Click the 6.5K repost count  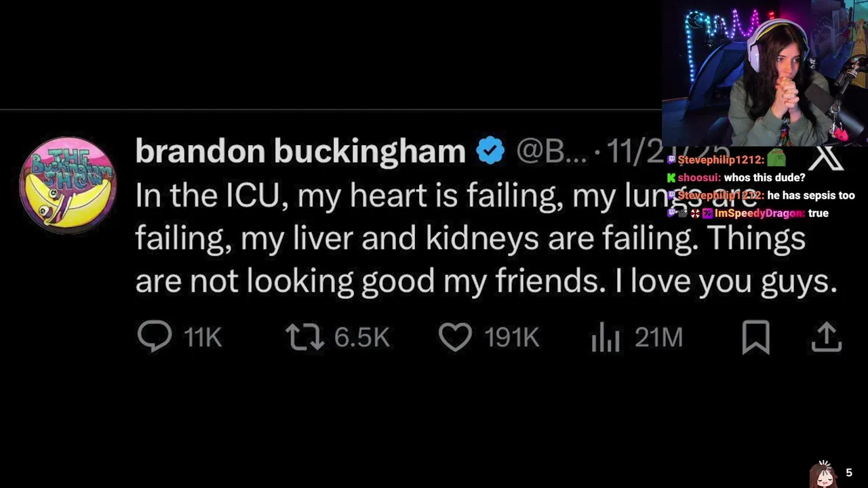(x=362, y=337)
